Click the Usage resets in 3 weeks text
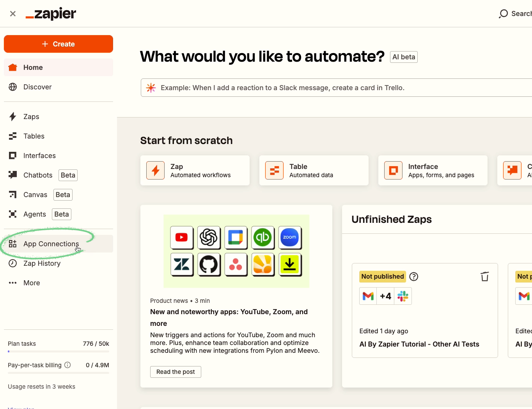The image size is (532, 409). point(42,387)
